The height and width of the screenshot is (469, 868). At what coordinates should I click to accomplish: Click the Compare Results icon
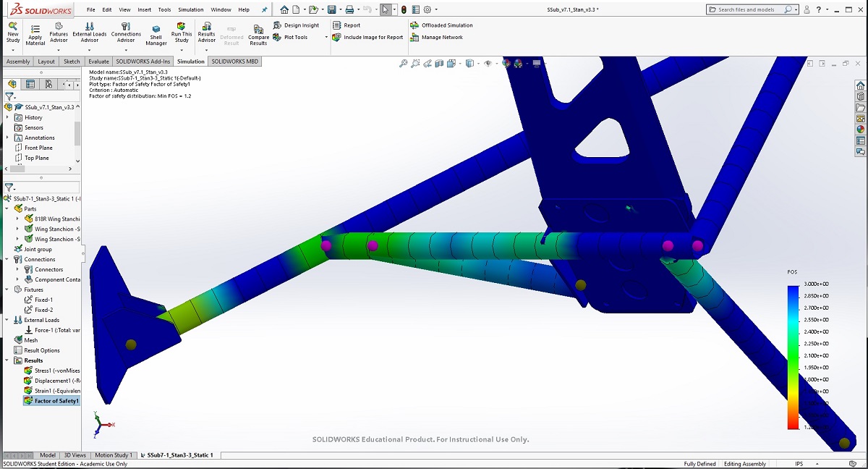click(x=258, y=35)
